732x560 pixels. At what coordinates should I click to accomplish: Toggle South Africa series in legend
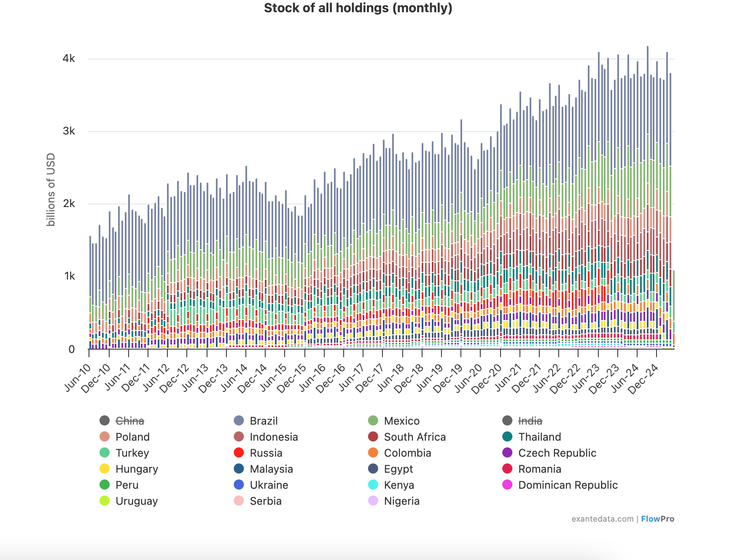(414, 437)
